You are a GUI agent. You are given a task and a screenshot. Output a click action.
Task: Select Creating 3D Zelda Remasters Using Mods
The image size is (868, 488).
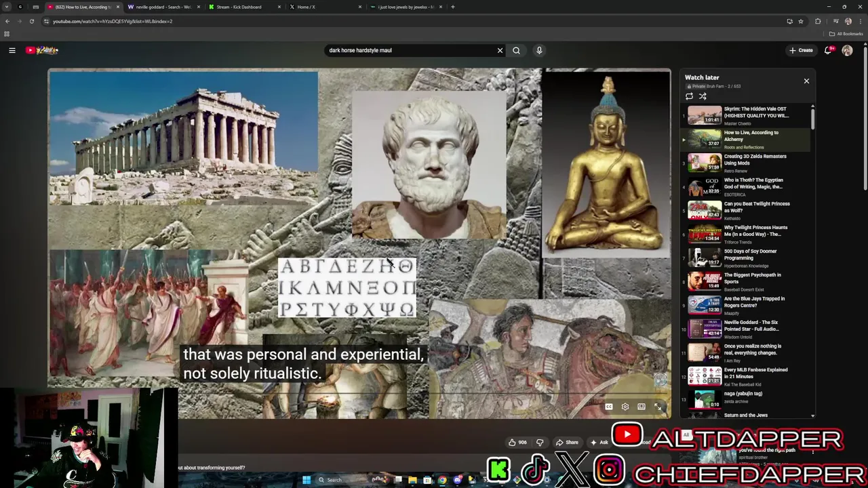[x=746, y=163]
